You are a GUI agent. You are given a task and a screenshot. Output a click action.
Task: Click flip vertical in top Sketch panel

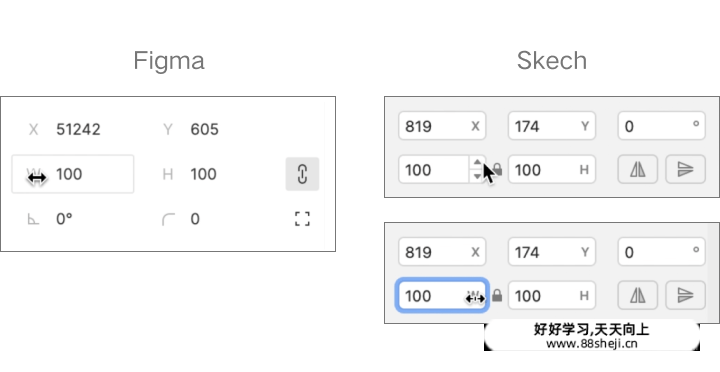coord(685,169)
